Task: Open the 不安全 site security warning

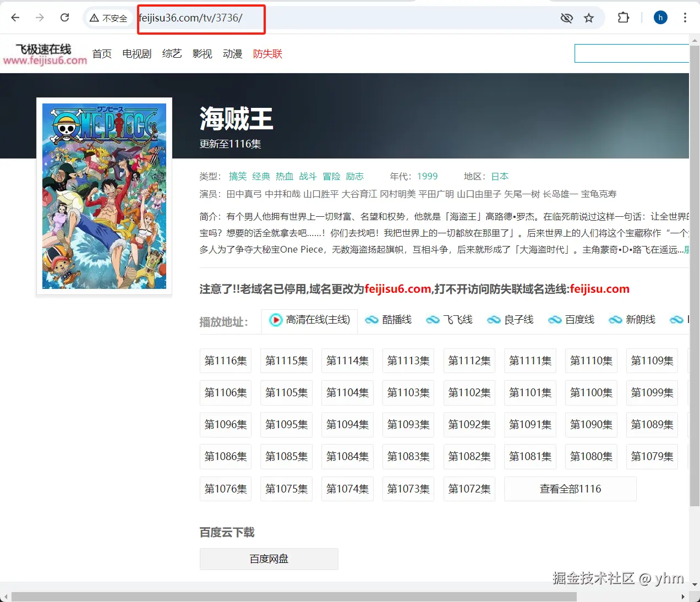Action: 108,18
